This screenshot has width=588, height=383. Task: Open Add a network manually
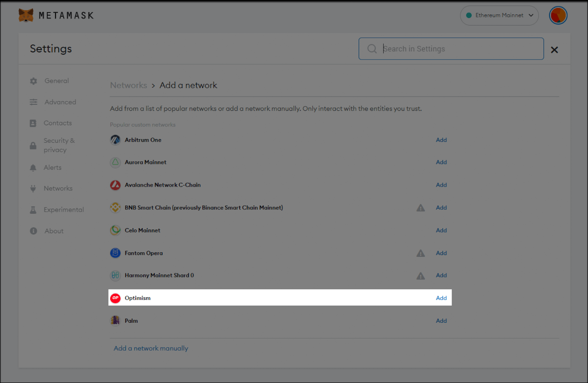[150, 348]
